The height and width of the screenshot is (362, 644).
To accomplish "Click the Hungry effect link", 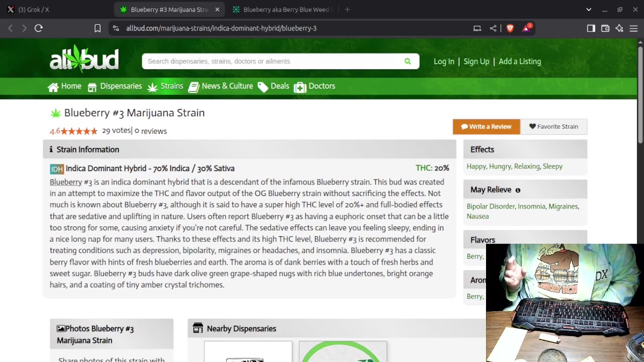I will click(x=500, y=166).
